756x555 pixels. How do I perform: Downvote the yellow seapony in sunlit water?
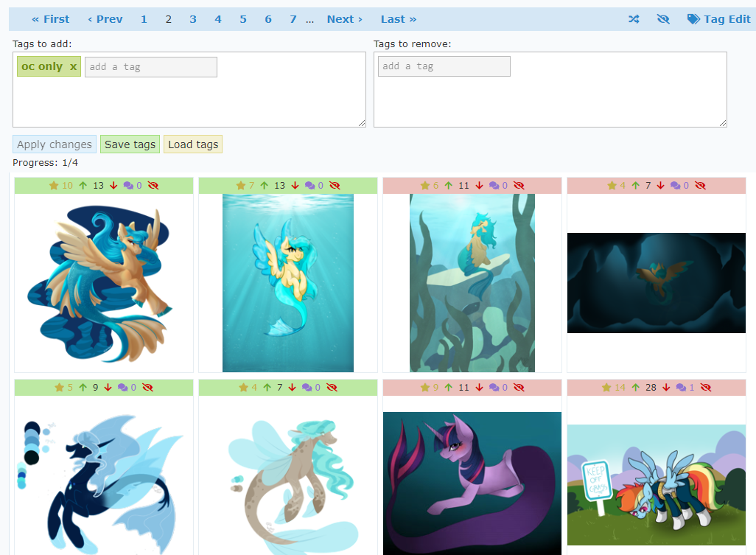pyautogui.click(x=295, y=186)
